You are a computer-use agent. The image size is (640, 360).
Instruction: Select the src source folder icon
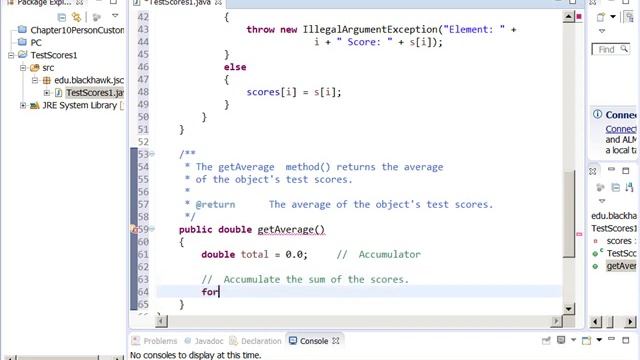point(35,68)
